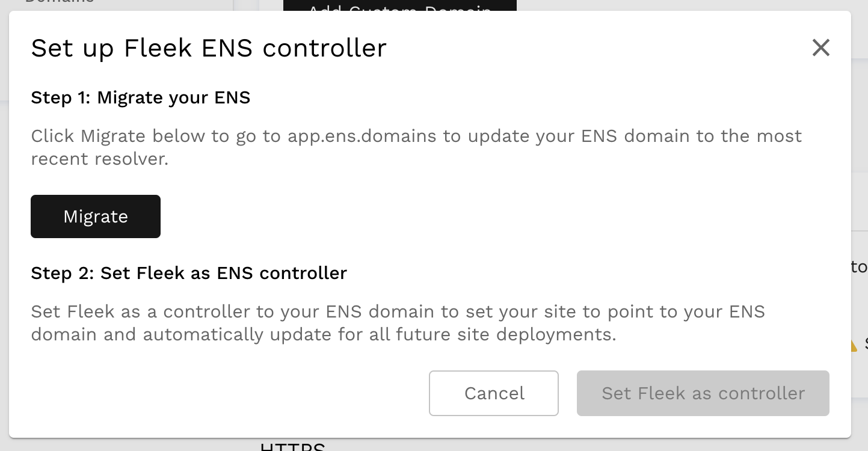Click the dimmed backdrop below the Cancel button
The image size is (868, 451).
coord(493,444)
